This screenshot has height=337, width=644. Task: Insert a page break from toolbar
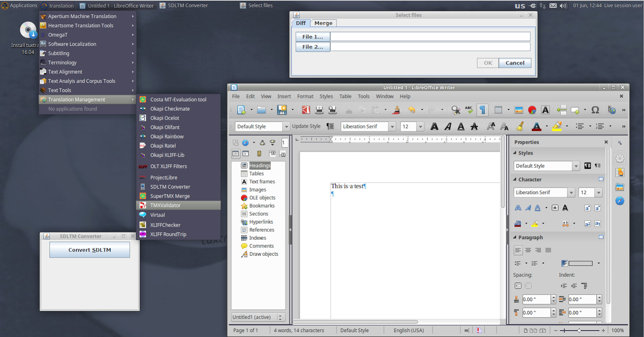pos(562,110)
